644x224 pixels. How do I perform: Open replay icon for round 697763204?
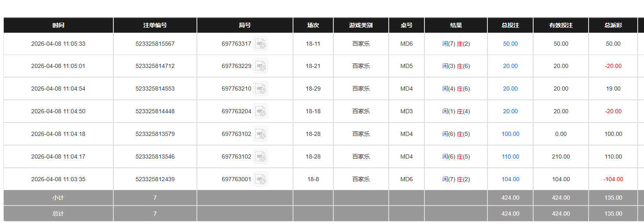260,111
